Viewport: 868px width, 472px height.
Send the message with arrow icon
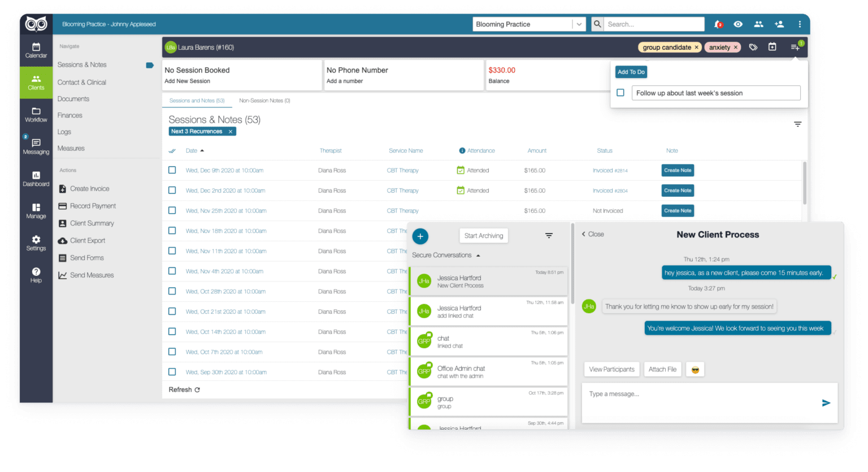click(x=826, y=402)
